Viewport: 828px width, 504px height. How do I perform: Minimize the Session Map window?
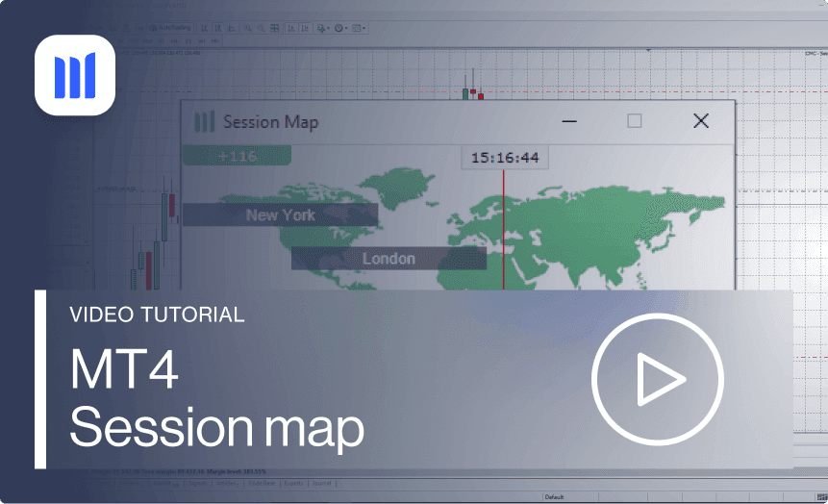click(569, 121)
